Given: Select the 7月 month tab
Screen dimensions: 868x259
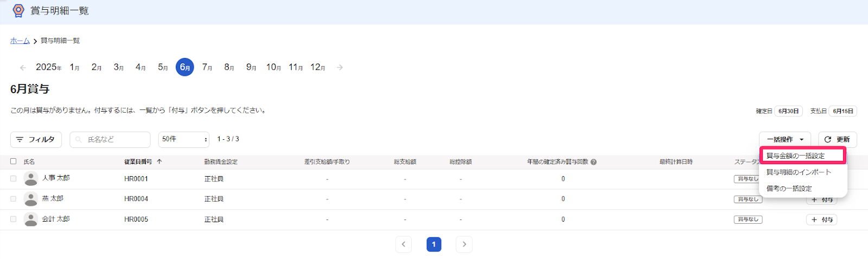Looking at the screenshot, I should pos(207,67).
